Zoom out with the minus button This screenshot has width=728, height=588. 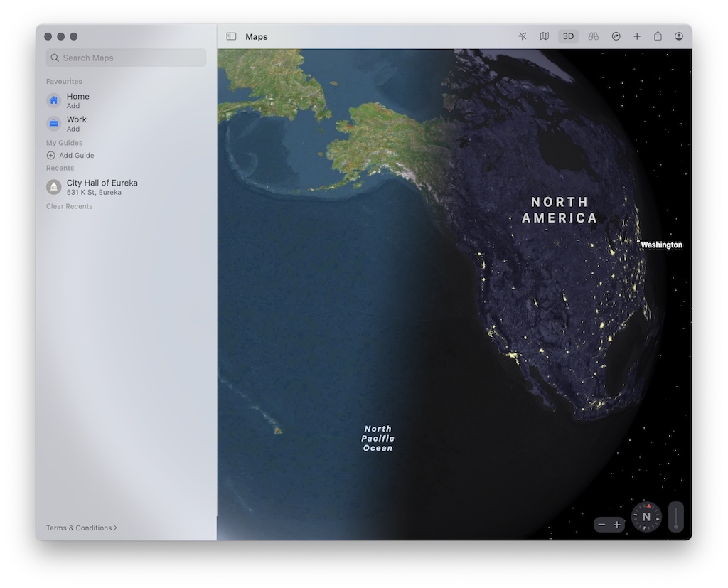point(601,525)
